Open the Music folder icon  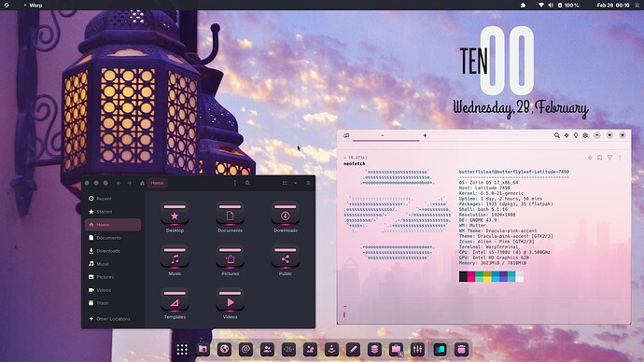[175, 257]
